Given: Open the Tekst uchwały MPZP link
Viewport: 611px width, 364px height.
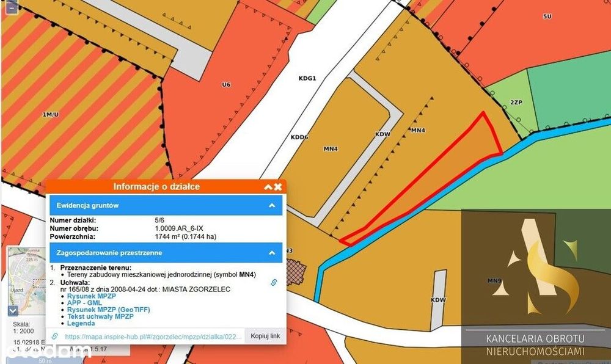Looking at the screenshot, I should (100, 316).
